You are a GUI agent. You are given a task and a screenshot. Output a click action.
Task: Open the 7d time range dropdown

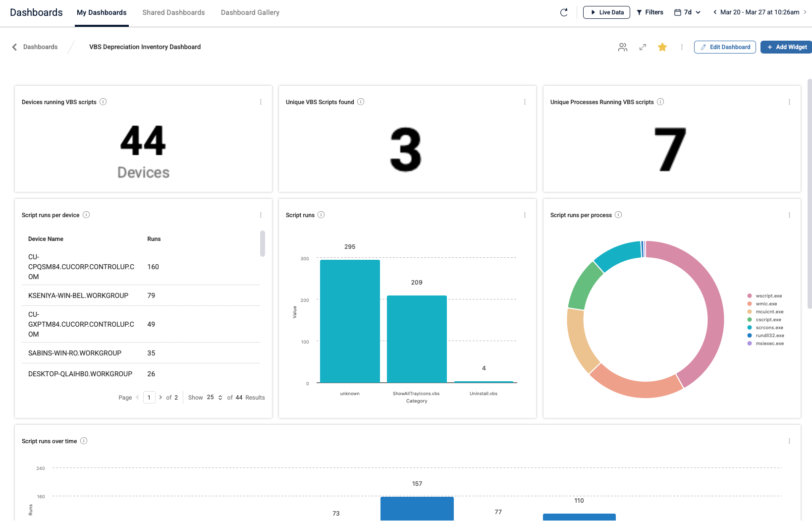[688, 12]
